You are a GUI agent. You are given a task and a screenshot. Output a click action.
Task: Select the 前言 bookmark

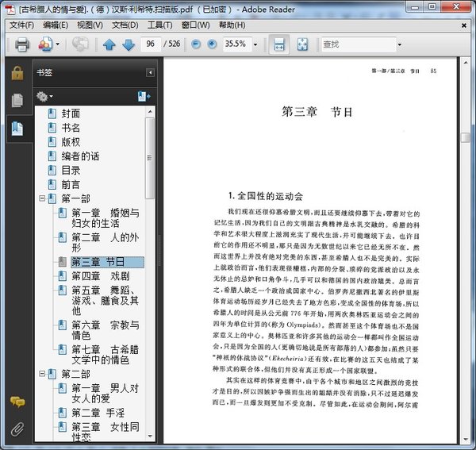[71, 184]
